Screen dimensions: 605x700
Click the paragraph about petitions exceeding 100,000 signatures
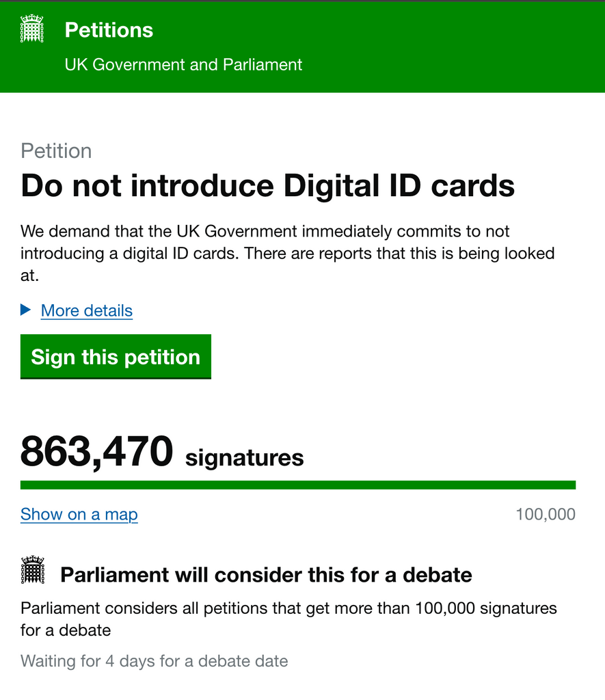[288, 618]
